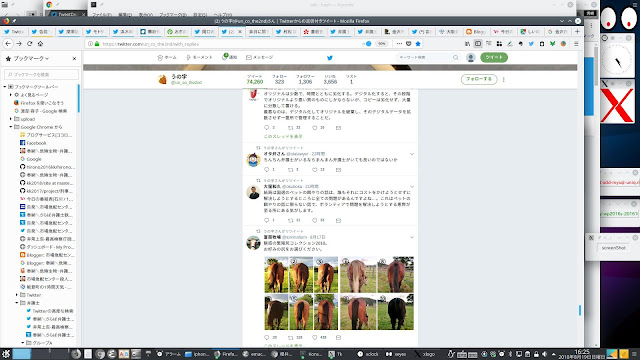View the いいね 3,656 likes count
Viewport: 640px width, 360px height.
[330, 79]
